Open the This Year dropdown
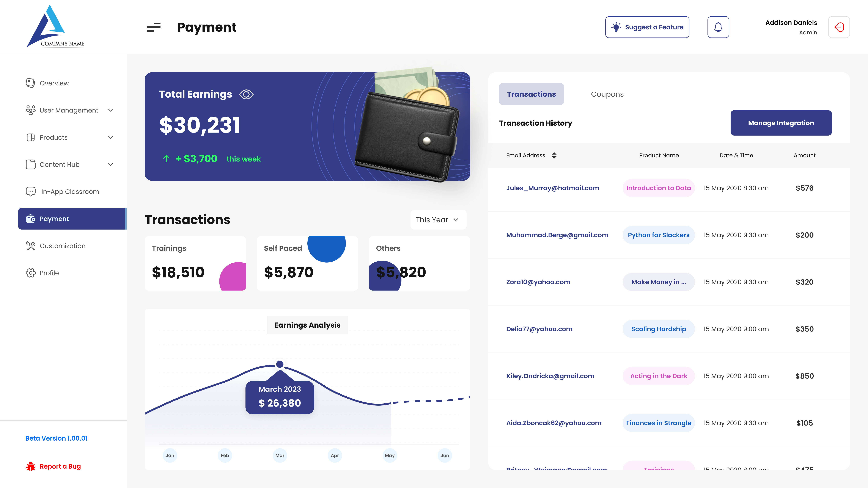The image size is (868, 488). point(438,220)
